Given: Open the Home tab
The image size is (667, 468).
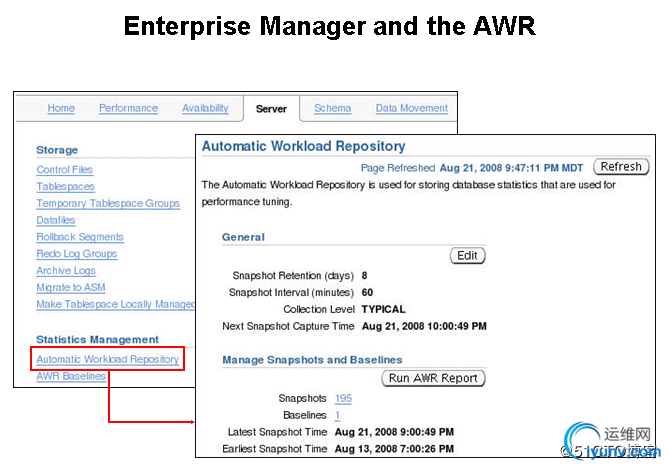Looking at the screenshot, I should pos(61,108).
